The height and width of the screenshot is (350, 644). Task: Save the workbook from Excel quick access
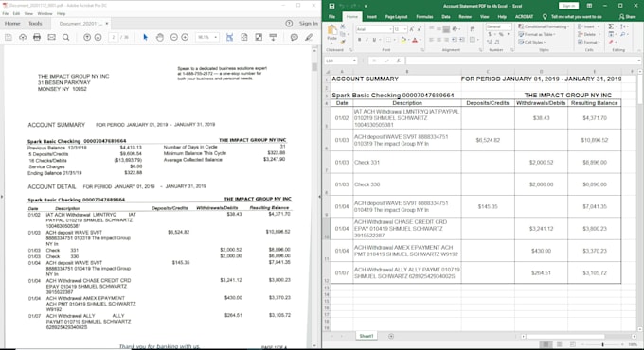(x=331, y=6)
